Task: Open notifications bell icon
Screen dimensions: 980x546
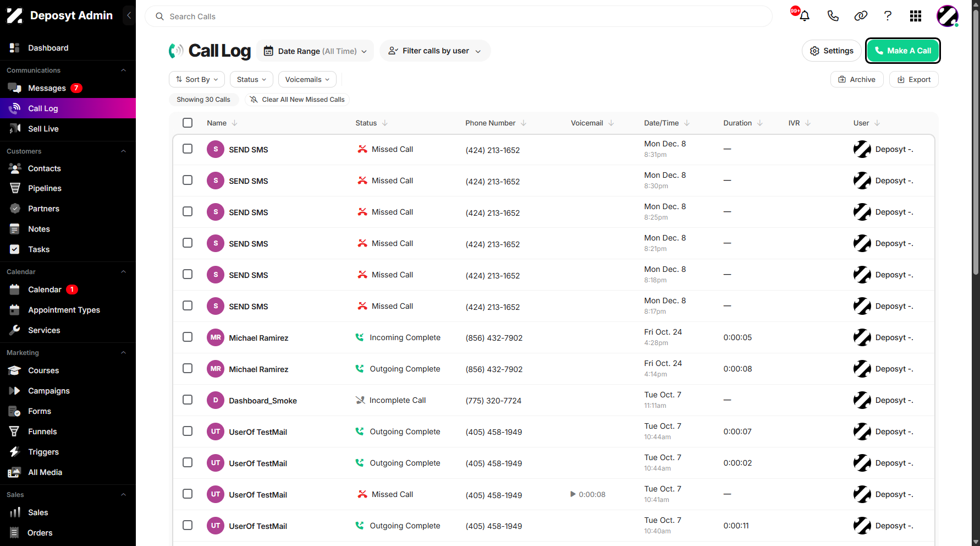Action: coord(804,16)
